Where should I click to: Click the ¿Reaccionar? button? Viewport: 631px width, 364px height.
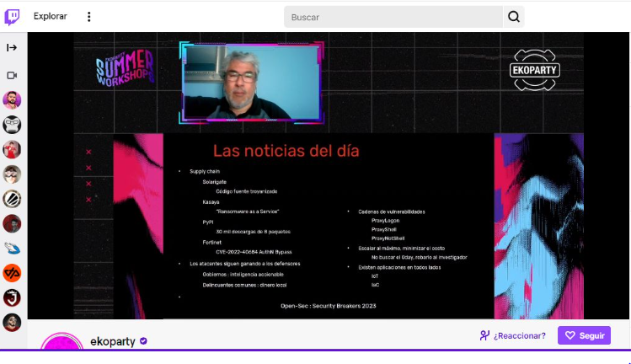[x=513, y=335]
